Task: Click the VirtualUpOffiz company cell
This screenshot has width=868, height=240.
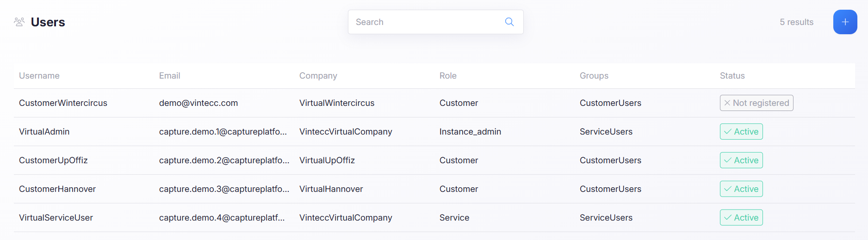Action: pos(327,160)
